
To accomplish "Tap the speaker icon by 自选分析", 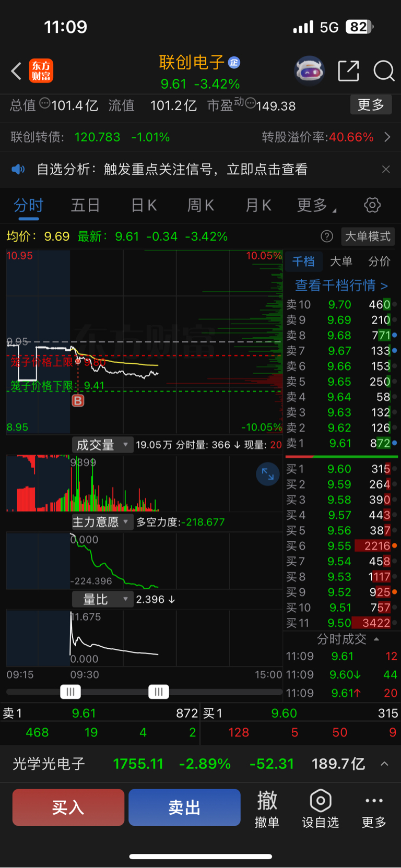I will pos(18,169).
